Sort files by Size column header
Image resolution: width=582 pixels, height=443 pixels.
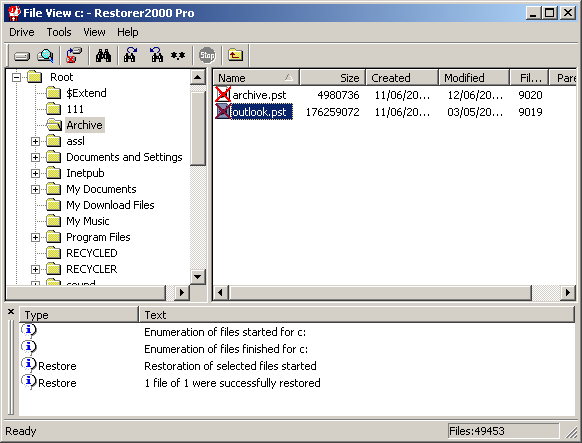coord(333,78)
